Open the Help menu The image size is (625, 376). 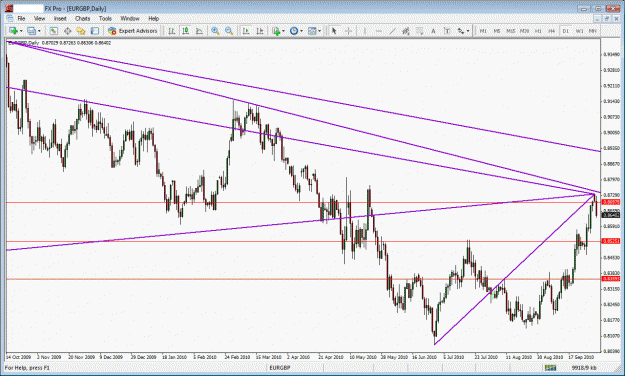tap(153, 18)
